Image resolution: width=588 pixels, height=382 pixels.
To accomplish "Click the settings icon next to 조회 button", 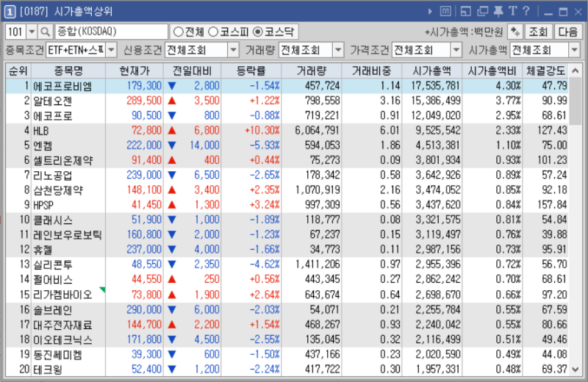I will tap(515, 32).
